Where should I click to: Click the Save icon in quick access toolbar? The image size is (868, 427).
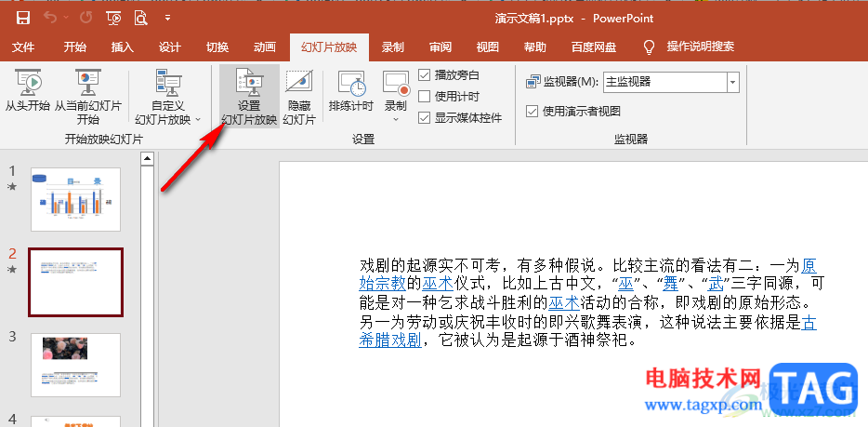coord(22,19)
